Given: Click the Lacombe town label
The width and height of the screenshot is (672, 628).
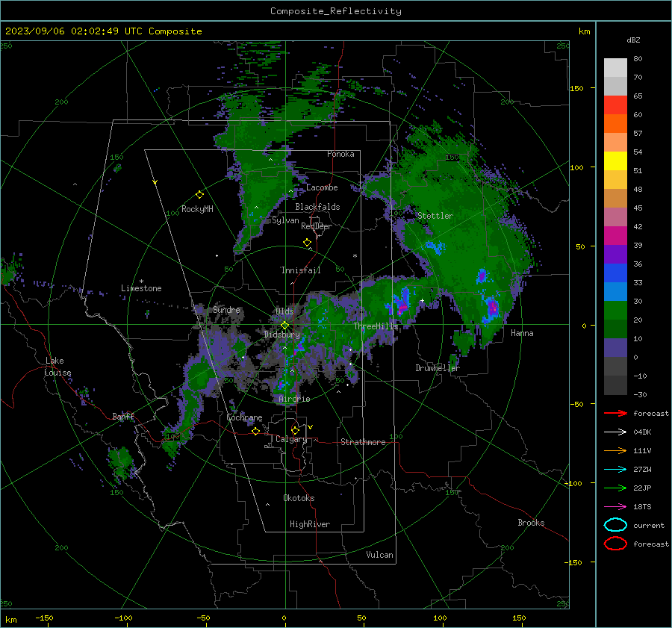Looking at the screenshot, I should click(x=322, y=187).
